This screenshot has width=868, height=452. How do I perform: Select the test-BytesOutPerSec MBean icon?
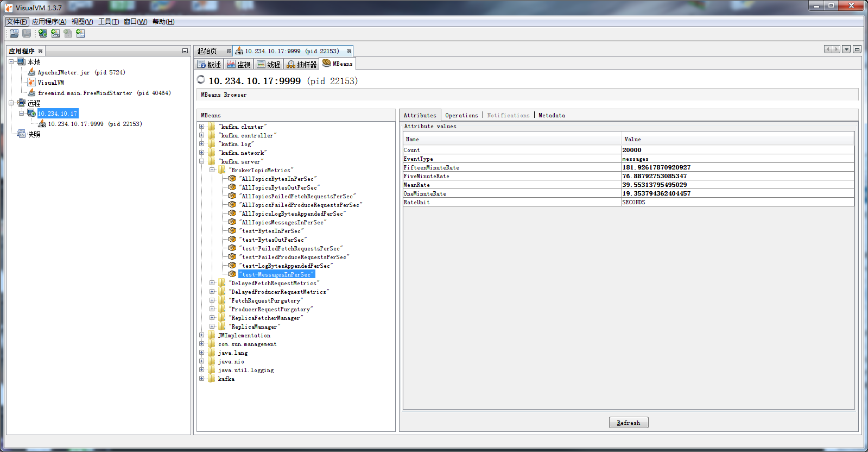(232, 240)
